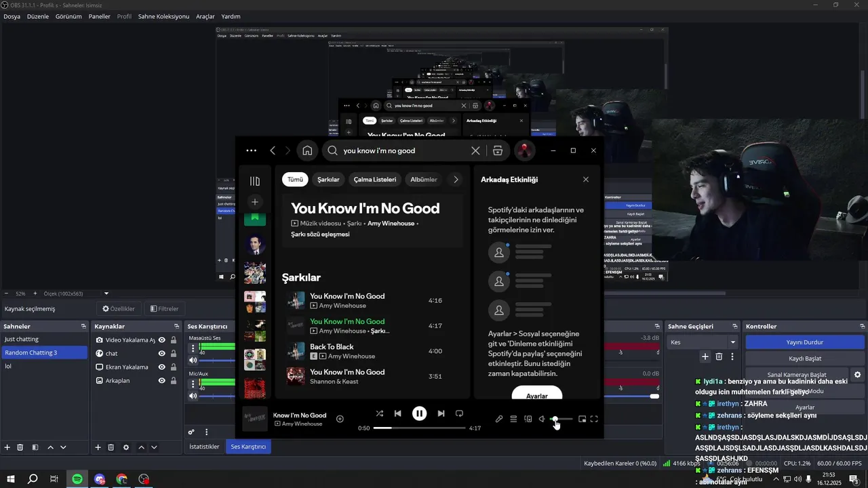Go to Spotify Home
The height and width of the screenshot is (488, 868).
[x=307, y=150]
